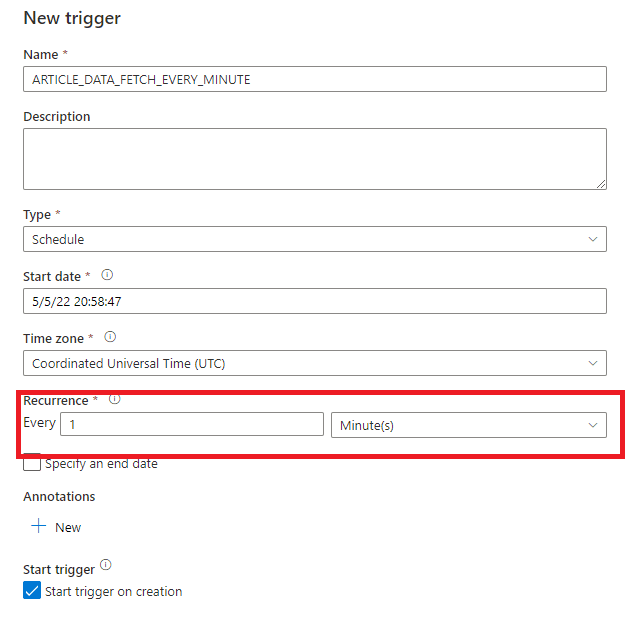
Task: Open the Minute(s) recurrence unit dropdown
Action: tap(468, 425)
